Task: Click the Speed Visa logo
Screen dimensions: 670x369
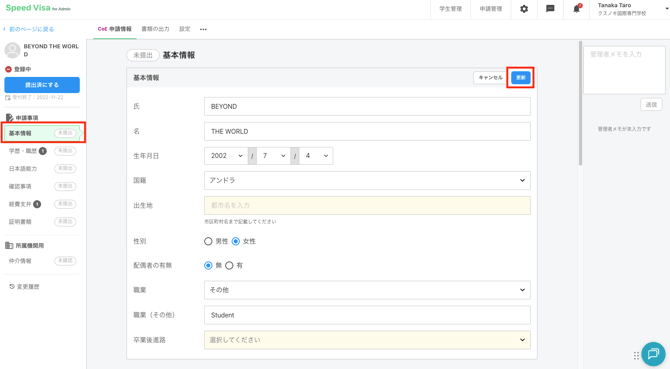Action: click(38, 8)
